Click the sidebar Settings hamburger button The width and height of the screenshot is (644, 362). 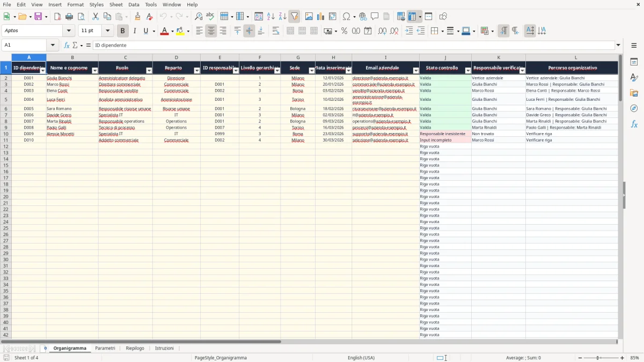tap(634, 46)
